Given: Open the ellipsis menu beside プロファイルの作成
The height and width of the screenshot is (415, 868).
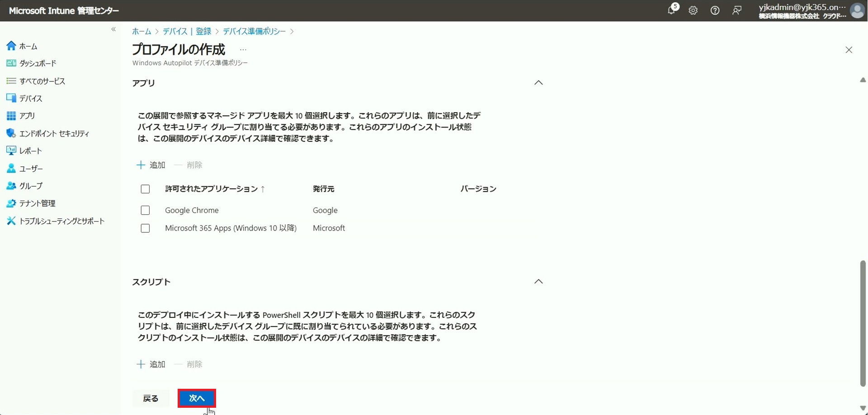Looking at the screenshot, I should tap(243, 50).
